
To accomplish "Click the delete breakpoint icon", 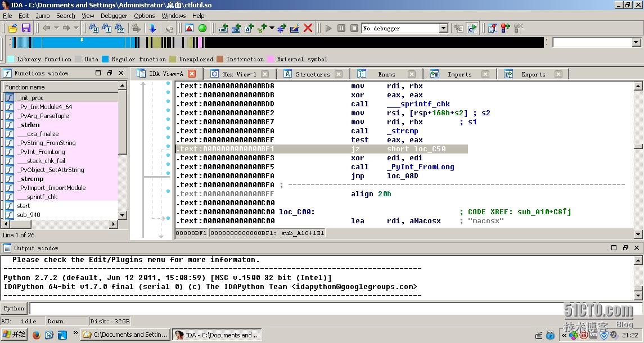I will 519,28.
